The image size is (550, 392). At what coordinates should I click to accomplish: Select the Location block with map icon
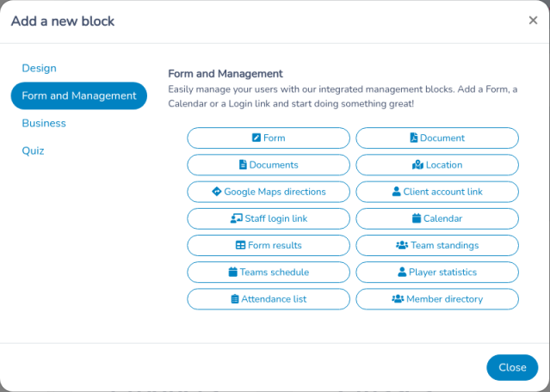[x=437, y=165]
